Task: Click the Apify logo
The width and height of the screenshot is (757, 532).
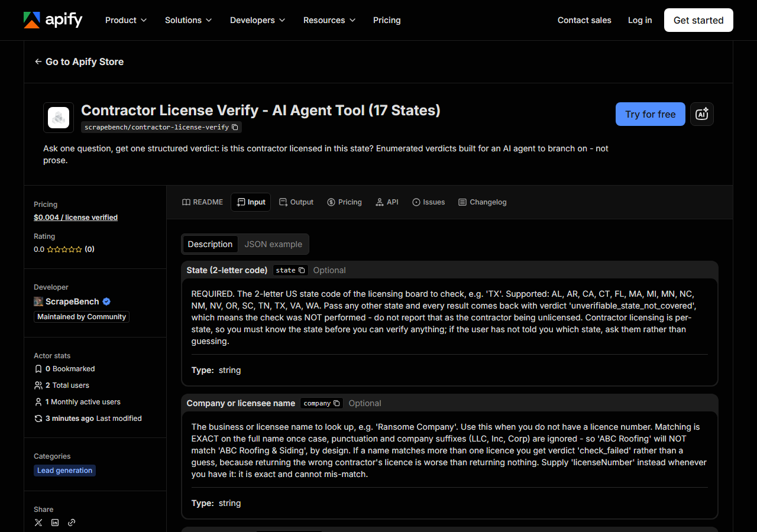Action: (x=53, y=20)
